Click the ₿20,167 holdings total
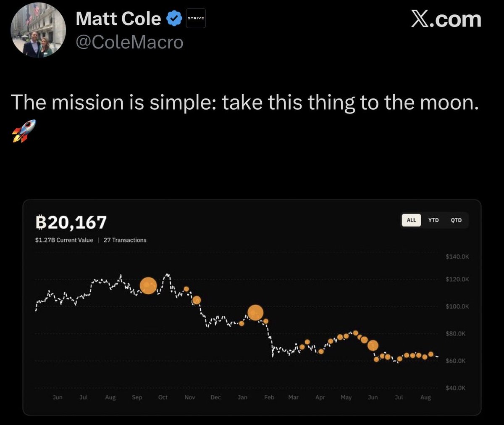Image resolution: width=504 pixels, height=425 pixels. (71, 222)
